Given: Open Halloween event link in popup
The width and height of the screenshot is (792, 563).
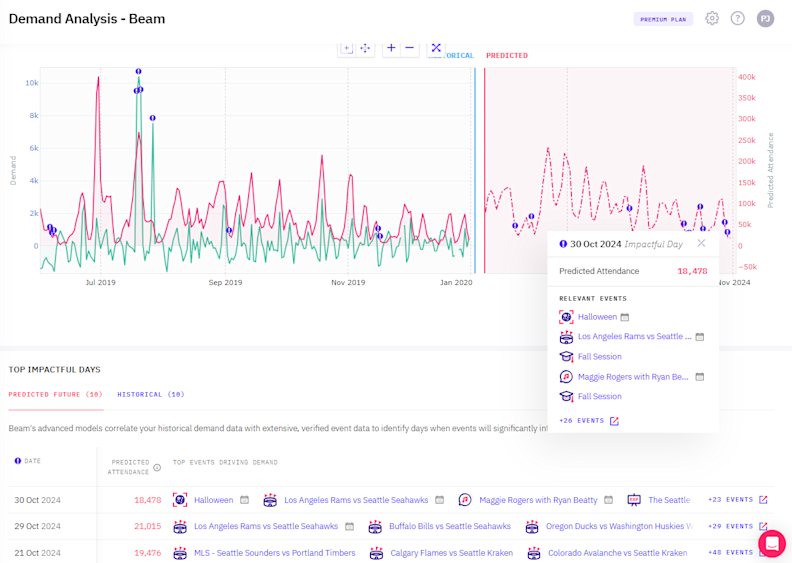Looking at the screenshot, I should (597, 317).
